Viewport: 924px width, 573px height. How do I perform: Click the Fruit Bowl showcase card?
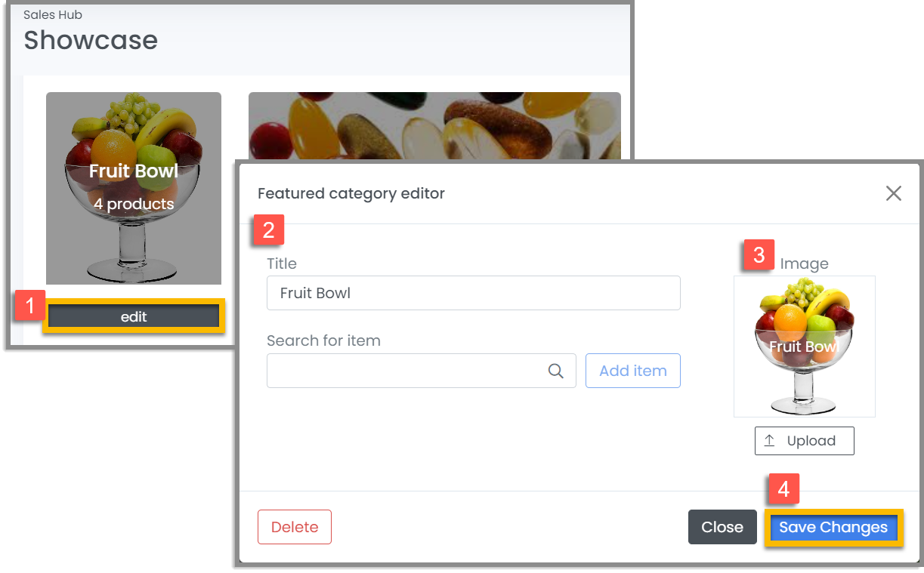point(134,188)
